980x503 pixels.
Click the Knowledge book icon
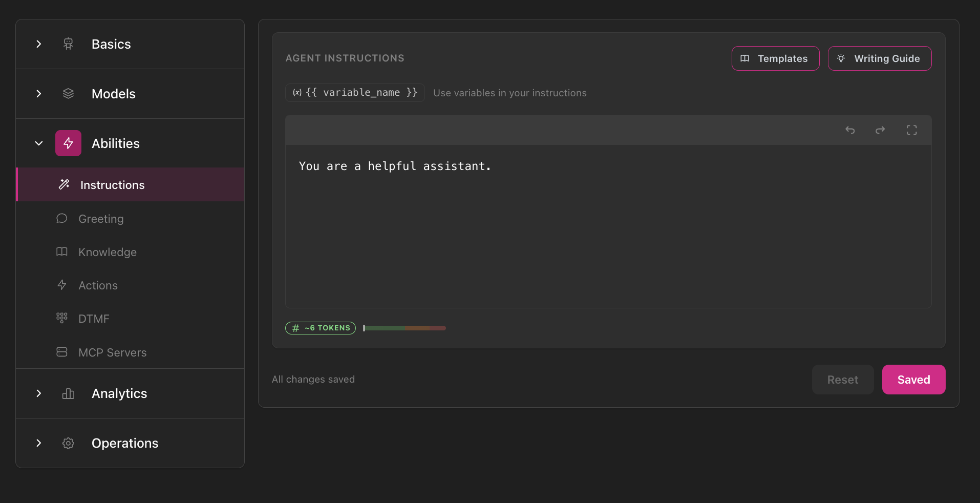click(62, 252)
